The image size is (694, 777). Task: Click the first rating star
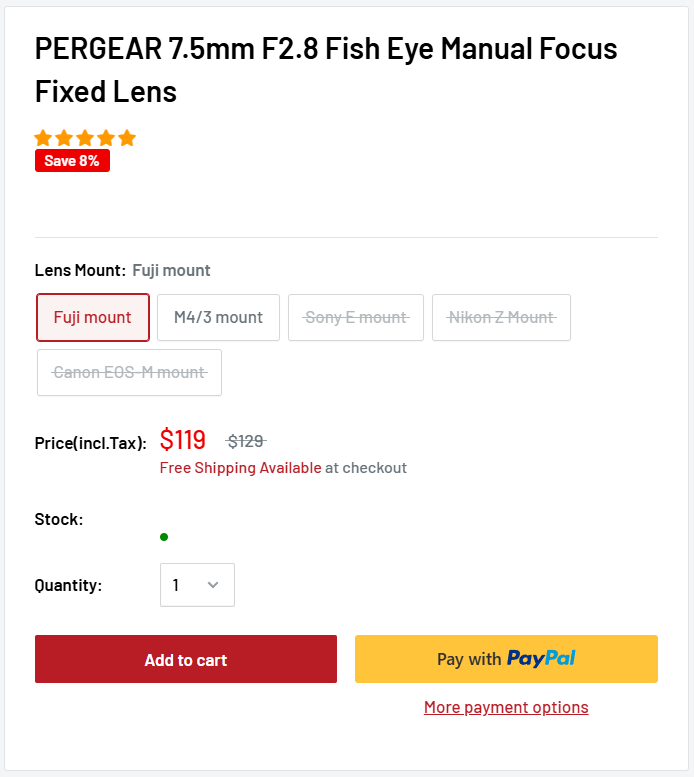[43, 138]
